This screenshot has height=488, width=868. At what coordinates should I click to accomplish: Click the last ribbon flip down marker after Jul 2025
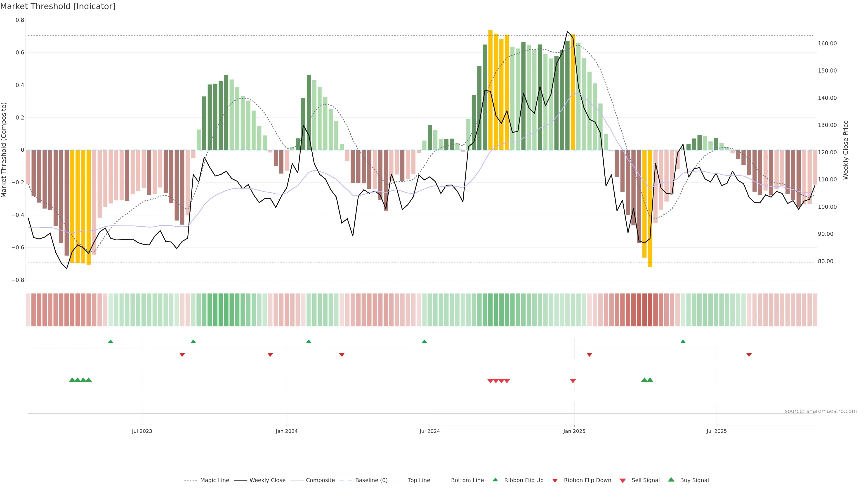pyautogui.click(x=749, y=355)
